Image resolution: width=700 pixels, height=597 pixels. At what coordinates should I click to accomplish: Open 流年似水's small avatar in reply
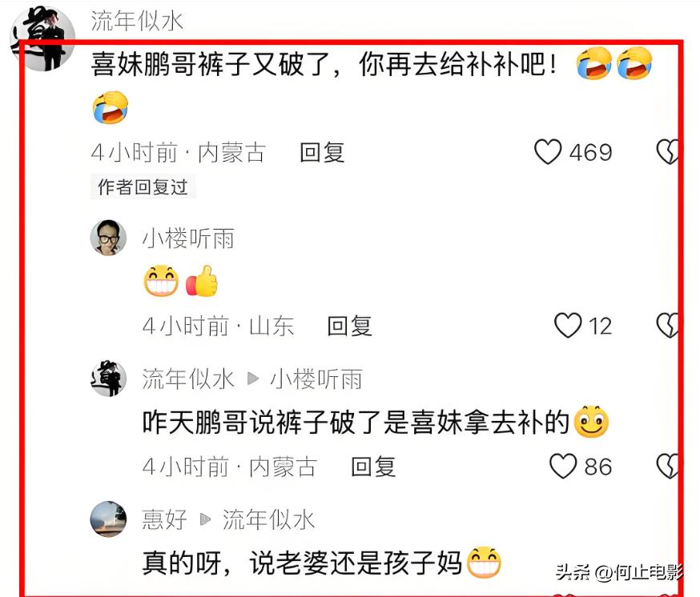[108, 379]
